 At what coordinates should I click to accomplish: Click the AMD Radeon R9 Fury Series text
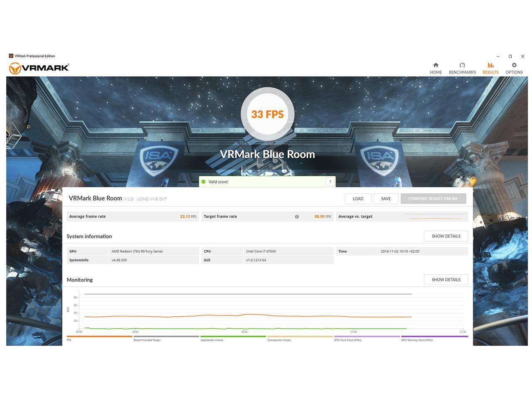(137, 251)
